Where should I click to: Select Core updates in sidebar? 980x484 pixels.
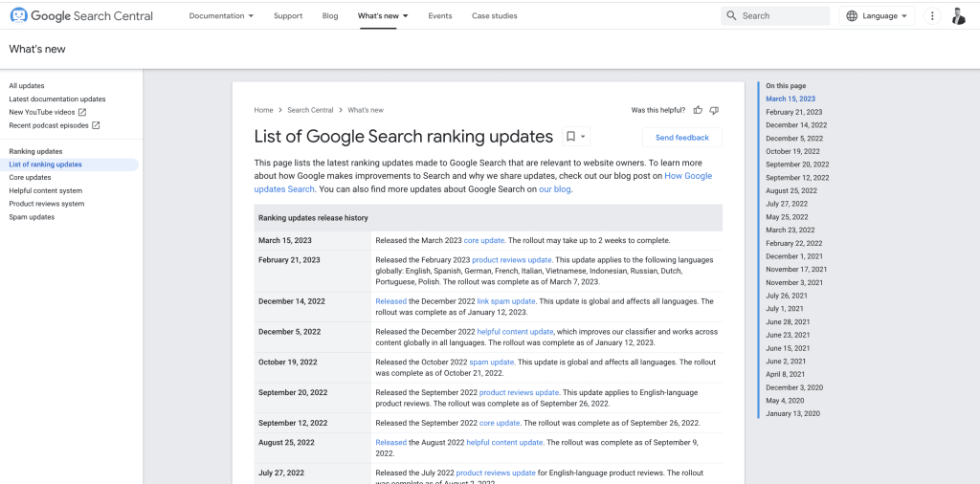tap(30, 177)
